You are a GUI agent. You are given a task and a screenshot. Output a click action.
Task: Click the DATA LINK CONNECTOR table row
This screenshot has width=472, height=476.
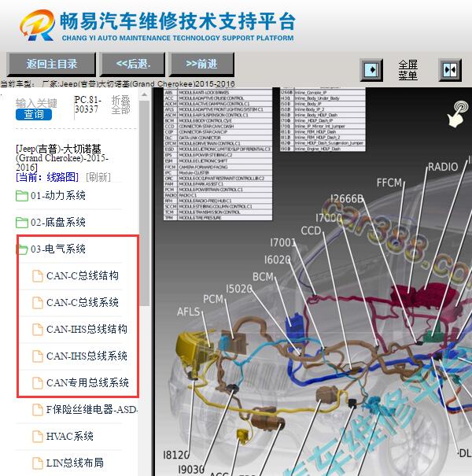[x=218, y=138]
